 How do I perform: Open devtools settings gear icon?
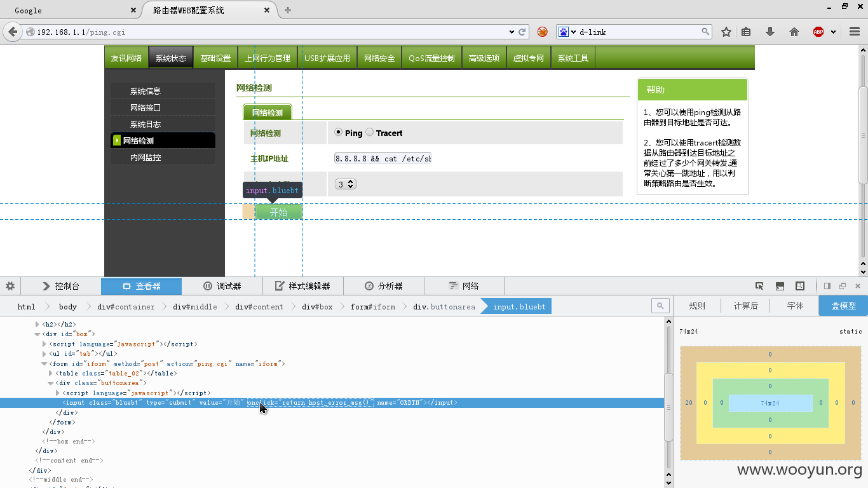click(x=10, y=286)
